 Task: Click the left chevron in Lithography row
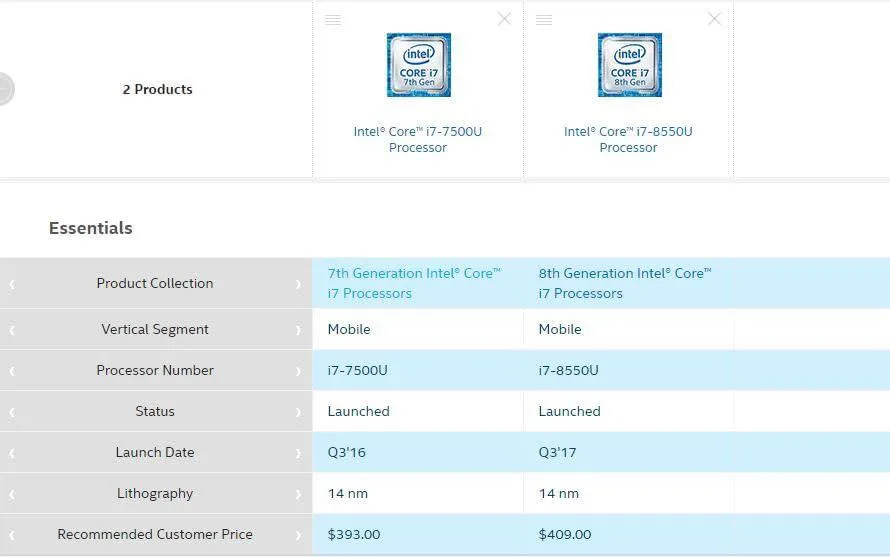(x=12, y=494)
